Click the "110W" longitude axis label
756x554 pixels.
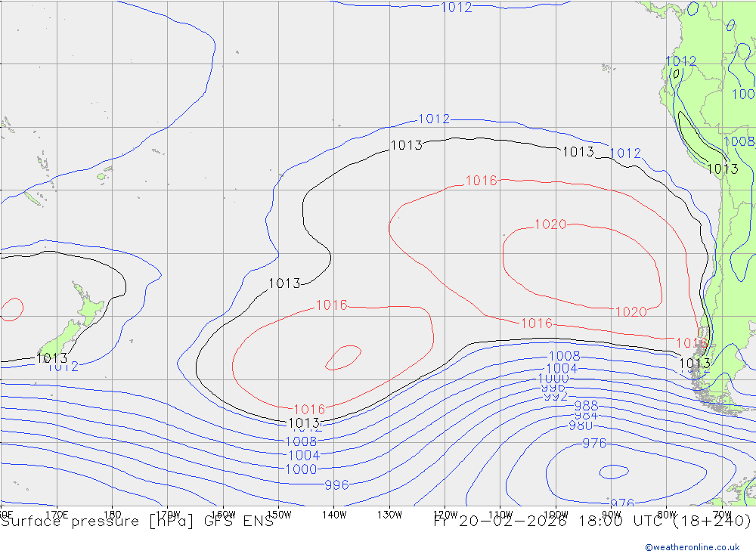pyautogui.click(x=500, y=515)
